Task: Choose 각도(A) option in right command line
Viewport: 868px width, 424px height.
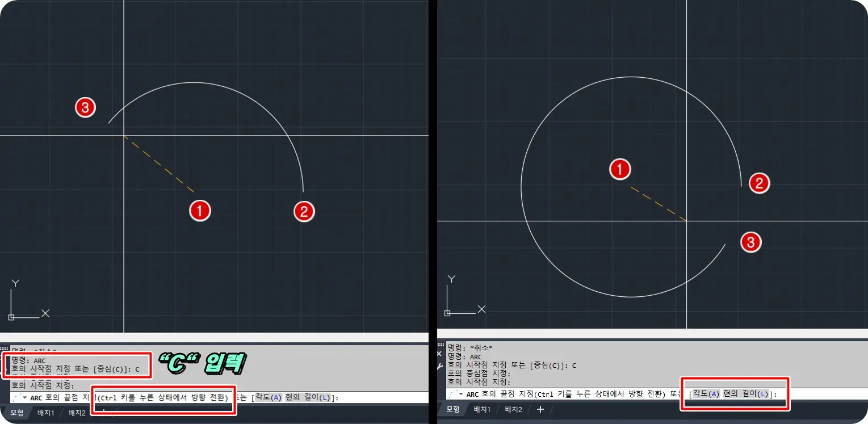Action: [x=706, y=394]
